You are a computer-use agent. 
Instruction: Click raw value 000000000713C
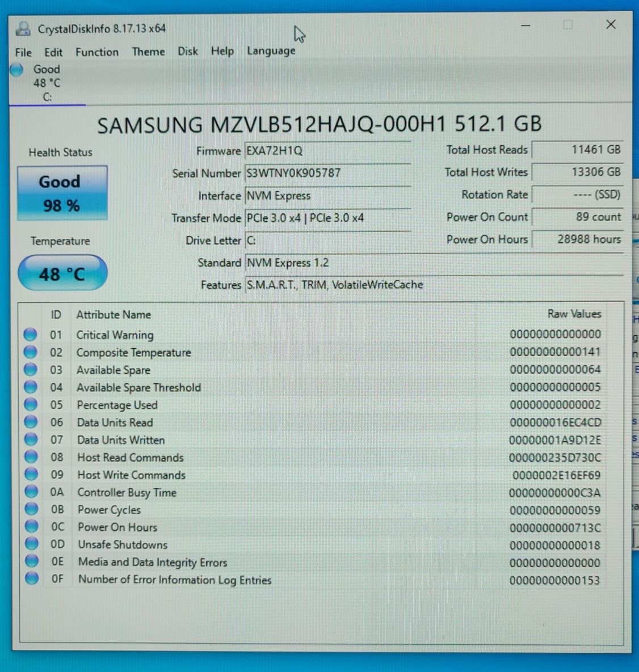pos(555,527)
